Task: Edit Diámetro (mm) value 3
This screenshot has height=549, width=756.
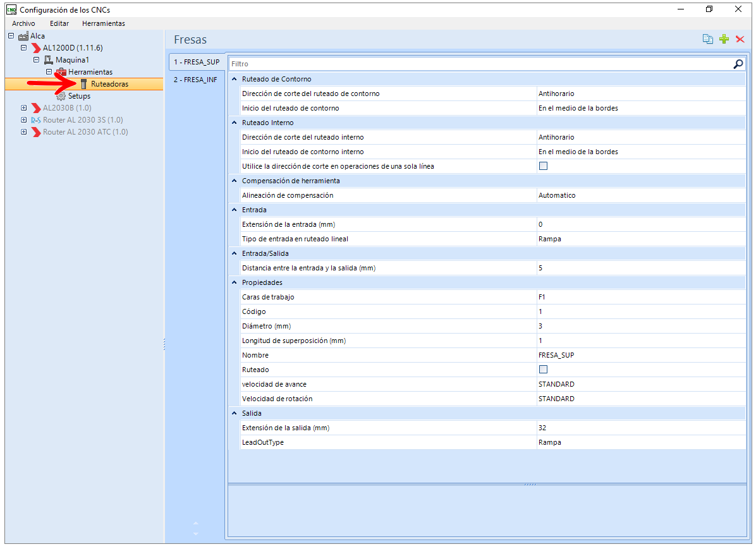Action: point(641,326)
